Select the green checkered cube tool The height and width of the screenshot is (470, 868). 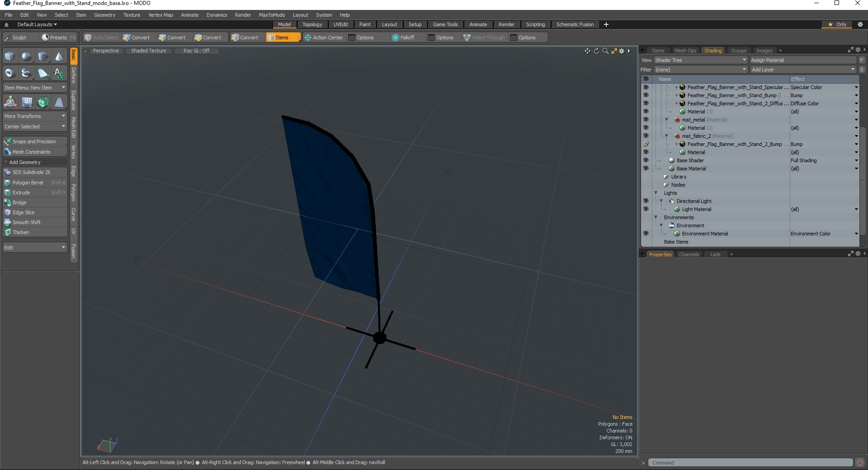pyautogui.click(x=42, y=102)
